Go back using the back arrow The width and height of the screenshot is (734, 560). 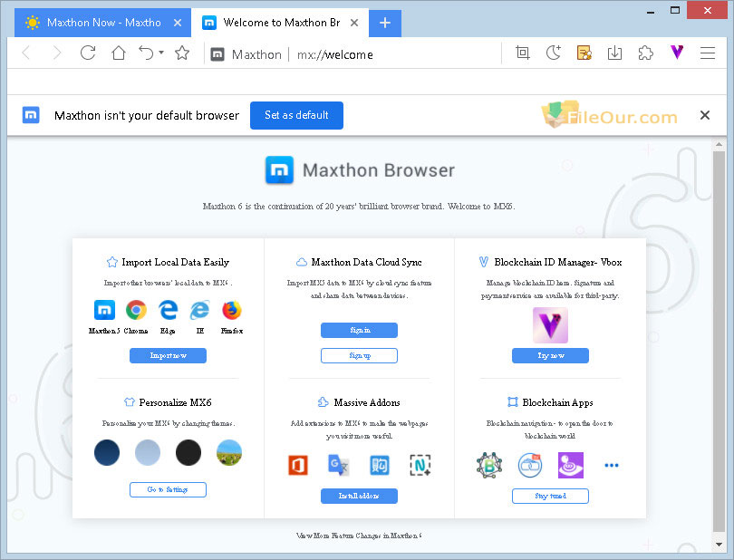[26, 53]
